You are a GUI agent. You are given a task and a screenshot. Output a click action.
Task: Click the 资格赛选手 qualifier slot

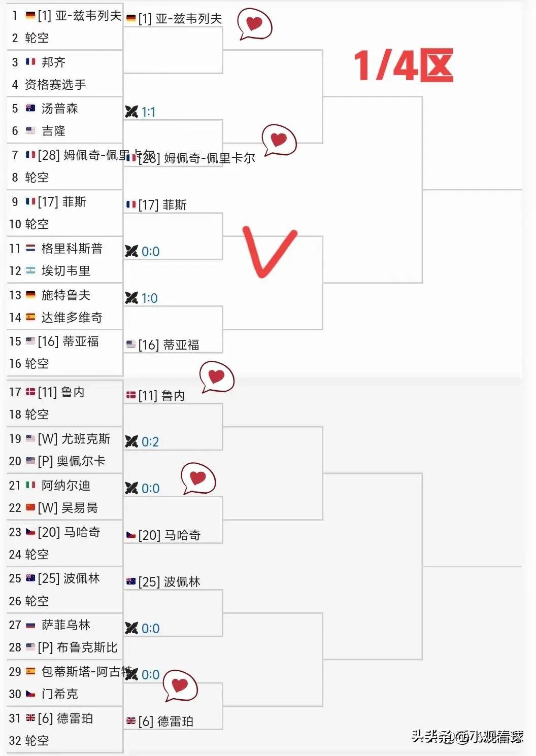[55, 84]
